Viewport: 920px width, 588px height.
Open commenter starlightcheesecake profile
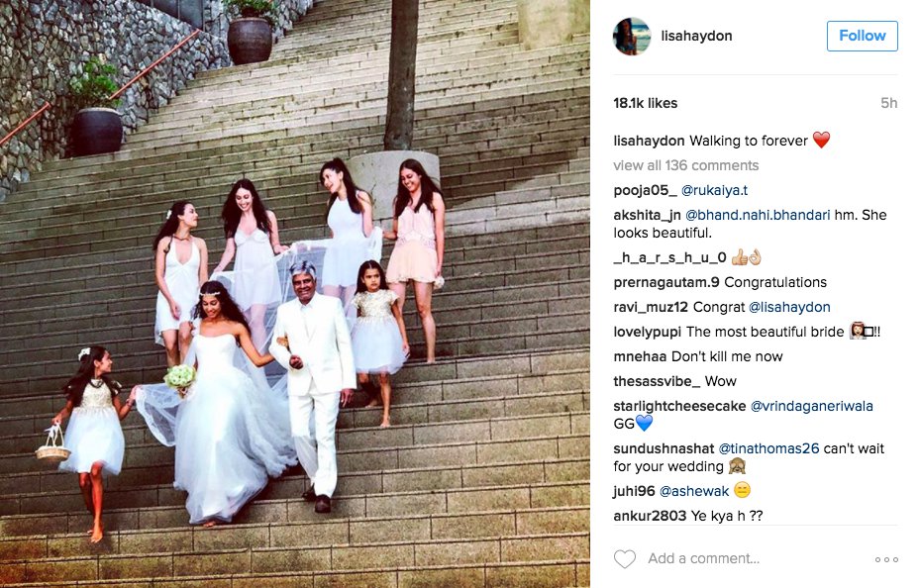679,406
